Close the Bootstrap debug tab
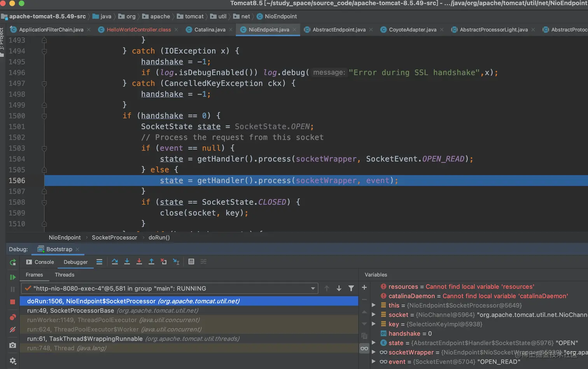Screen dimensions: 588x369 click(77, 249)
